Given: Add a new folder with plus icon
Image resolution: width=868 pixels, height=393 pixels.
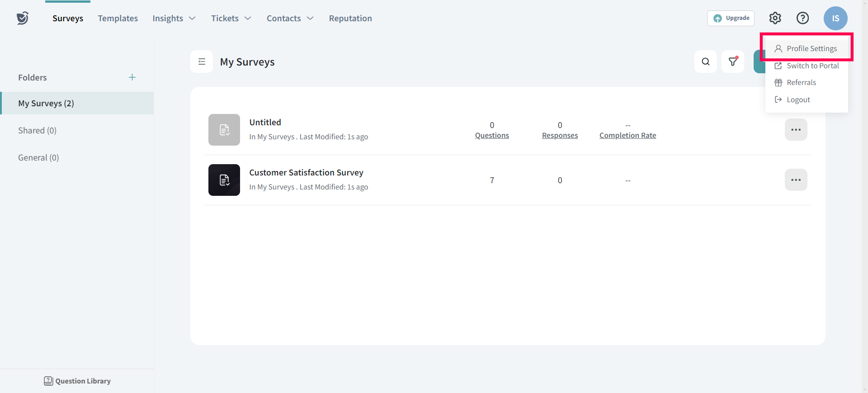Looking at the screenshot, I should coord(132,77).
